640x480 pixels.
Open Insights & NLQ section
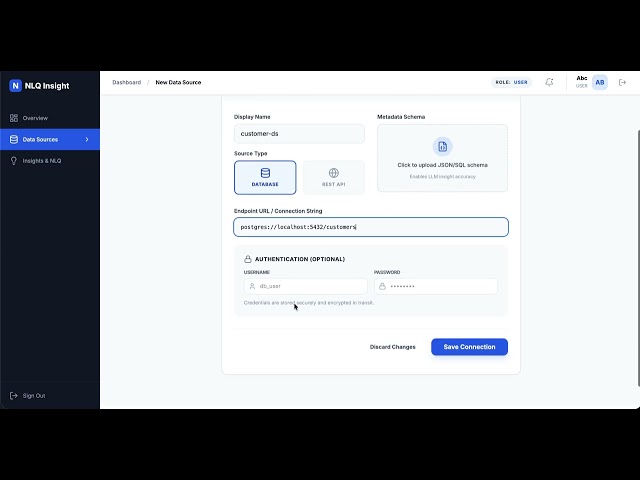tap(50, 161)
